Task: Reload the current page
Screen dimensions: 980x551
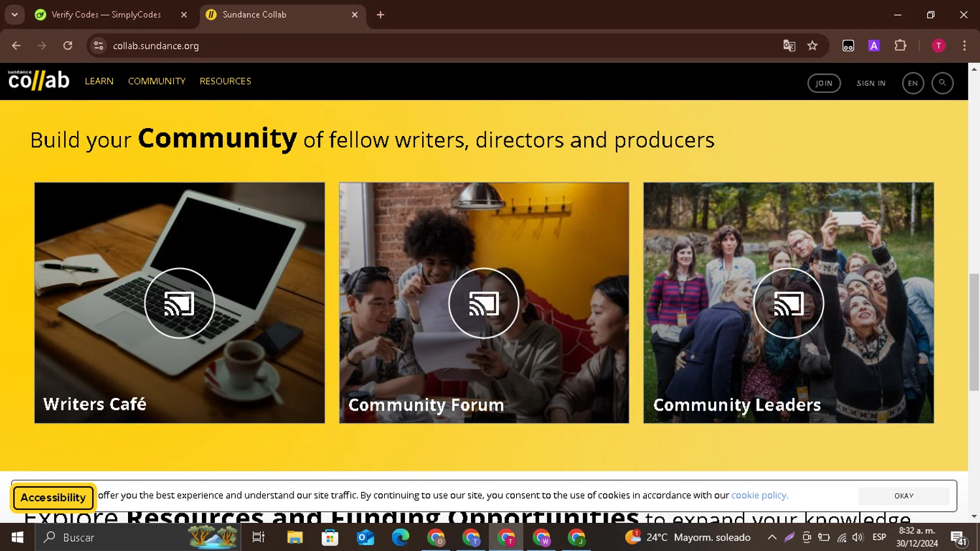Action: click(x=68, y=46)
